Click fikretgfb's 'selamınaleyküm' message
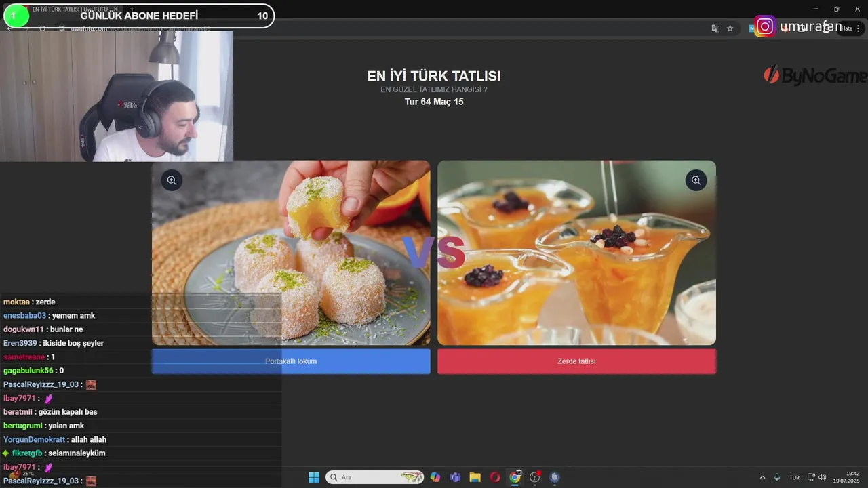Viewport: 868px width, 488px height. [x=77, y=453]
